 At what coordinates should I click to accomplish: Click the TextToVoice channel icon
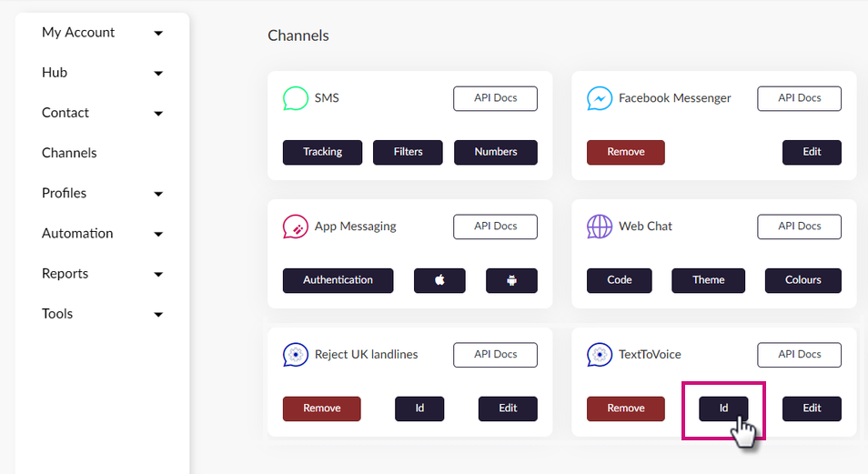coord(600,355)
